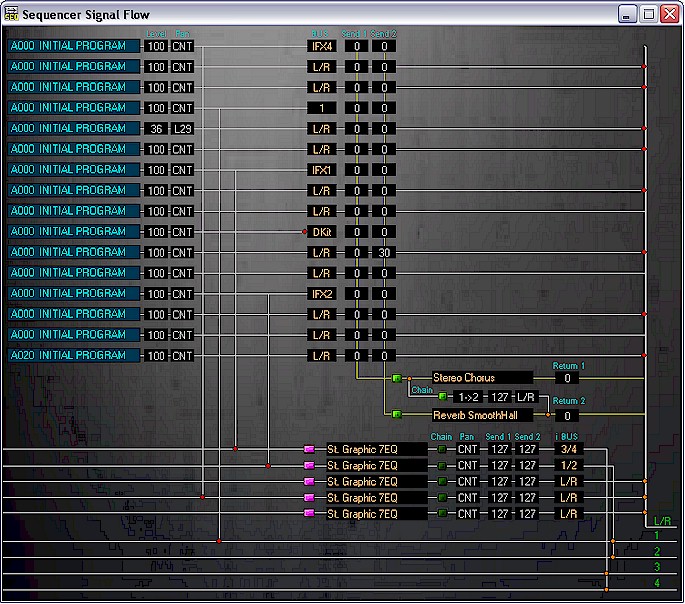685x604 pixels.
Task: Select the Send 2 field showing 30
Action: click(x=384, y=252)
